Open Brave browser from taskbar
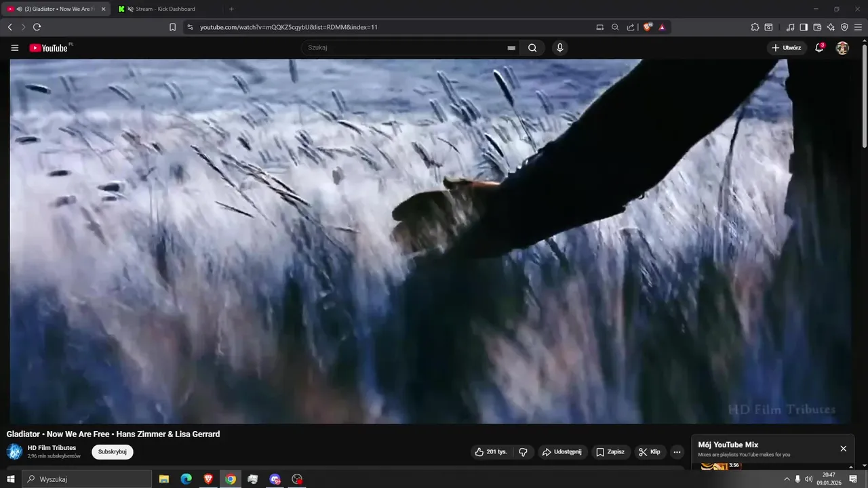Screen dimensions: 868x488 (208, 479)
